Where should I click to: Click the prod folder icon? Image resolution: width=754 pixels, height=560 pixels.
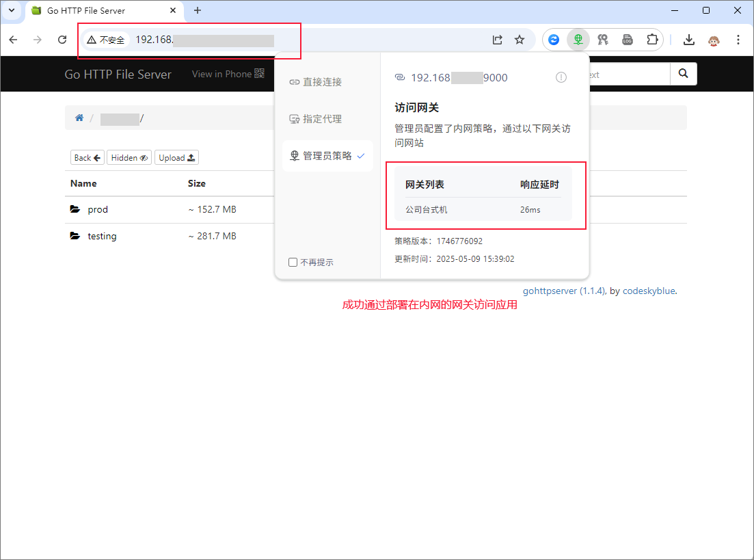pos(75,209)
